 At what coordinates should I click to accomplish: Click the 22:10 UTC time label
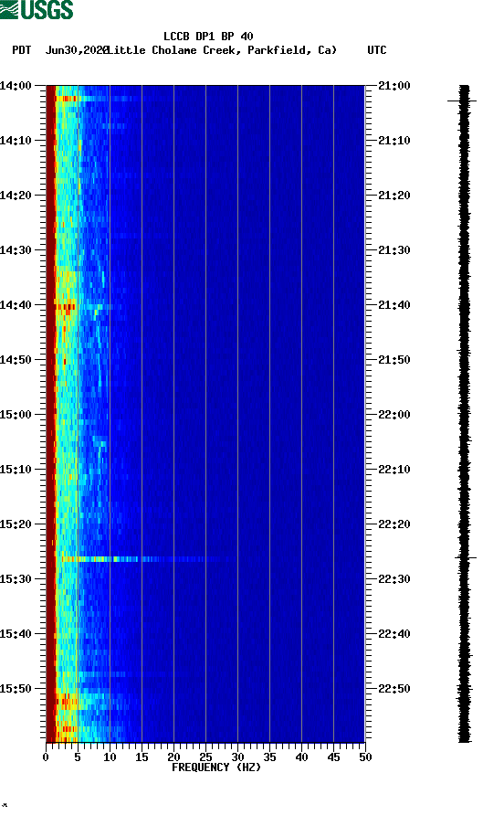click(x=394, y=470)
